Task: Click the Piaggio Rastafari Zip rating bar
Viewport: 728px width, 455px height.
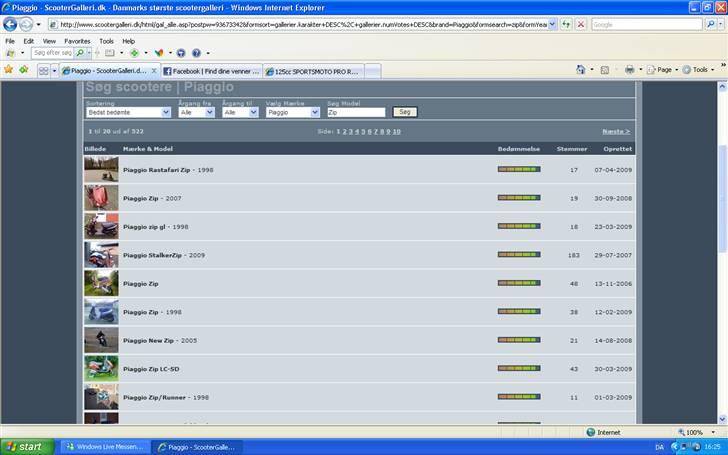Action: [x=518, y=170]
